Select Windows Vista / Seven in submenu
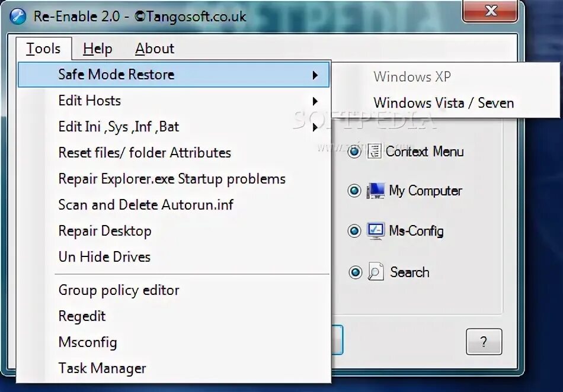 pyautogui.click(x=445, y=103)
